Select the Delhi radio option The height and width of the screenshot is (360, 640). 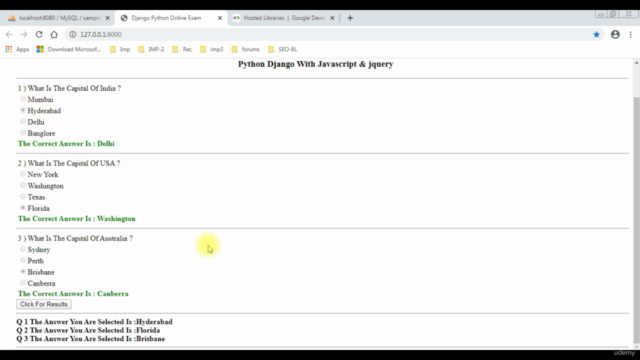coord(23,122)
